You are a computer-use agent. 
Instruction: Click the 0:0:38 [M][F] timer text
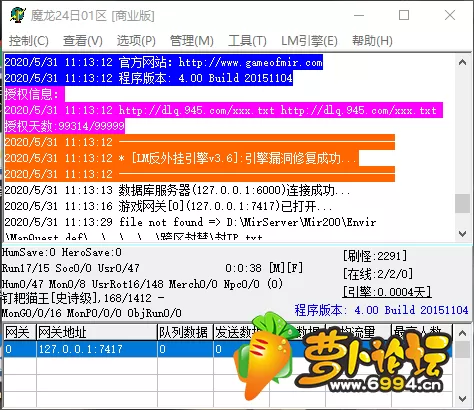[264, 268]
